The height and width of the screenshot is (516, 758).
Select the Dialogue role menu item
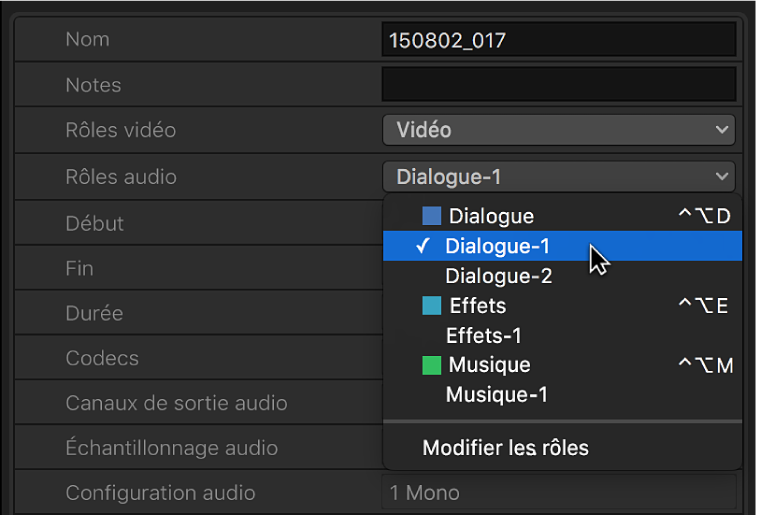pos(490,216)
